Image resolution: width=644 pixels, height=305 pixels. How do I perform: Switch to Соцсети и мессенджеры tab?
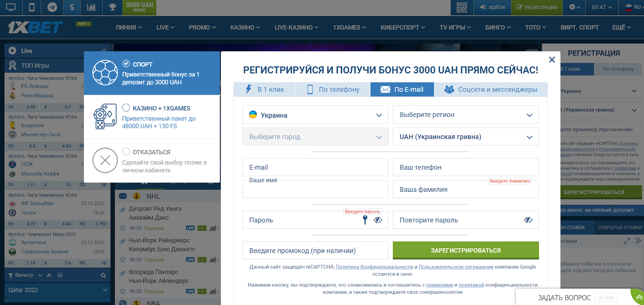491,89
